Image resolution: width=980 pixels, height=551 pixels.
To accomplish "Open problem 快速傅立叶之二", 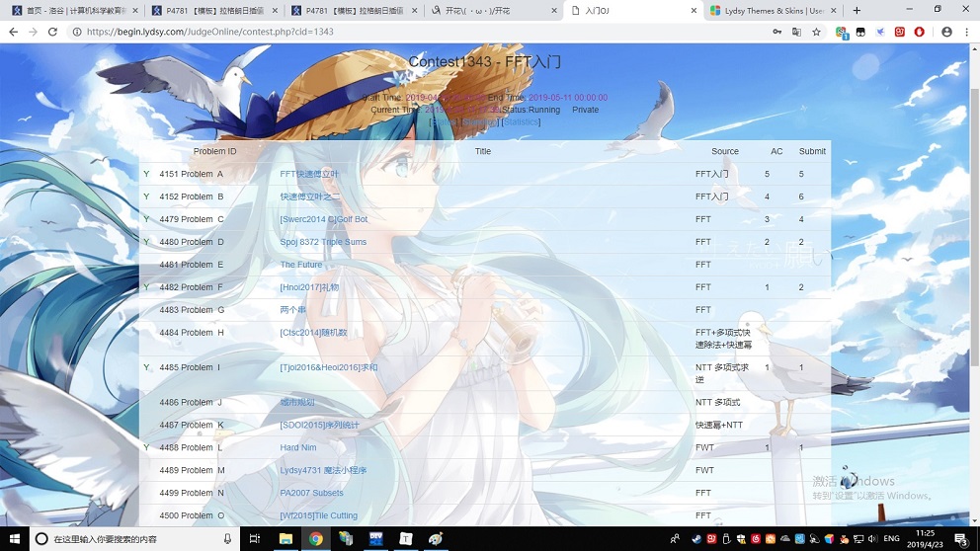I will click(x=310, y=197).
